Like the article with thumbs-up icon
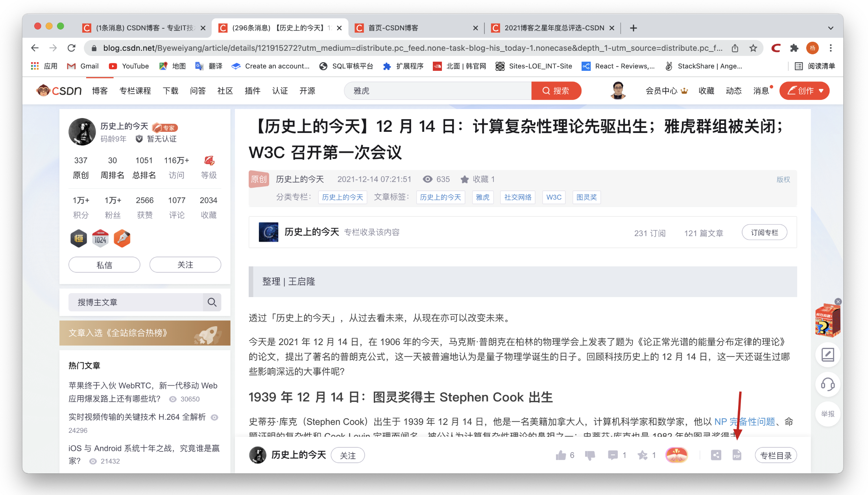The width and height of the screenshot is (868, 495). 561,455
